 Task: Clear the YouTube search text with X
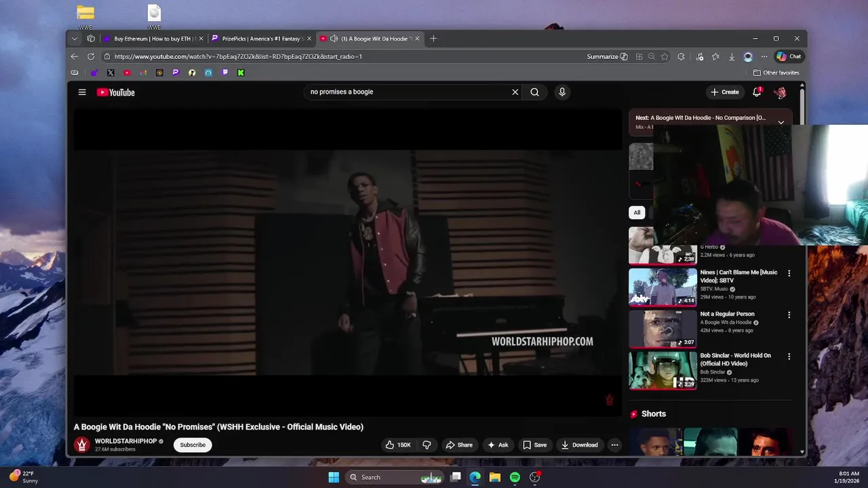pos(515,92)
